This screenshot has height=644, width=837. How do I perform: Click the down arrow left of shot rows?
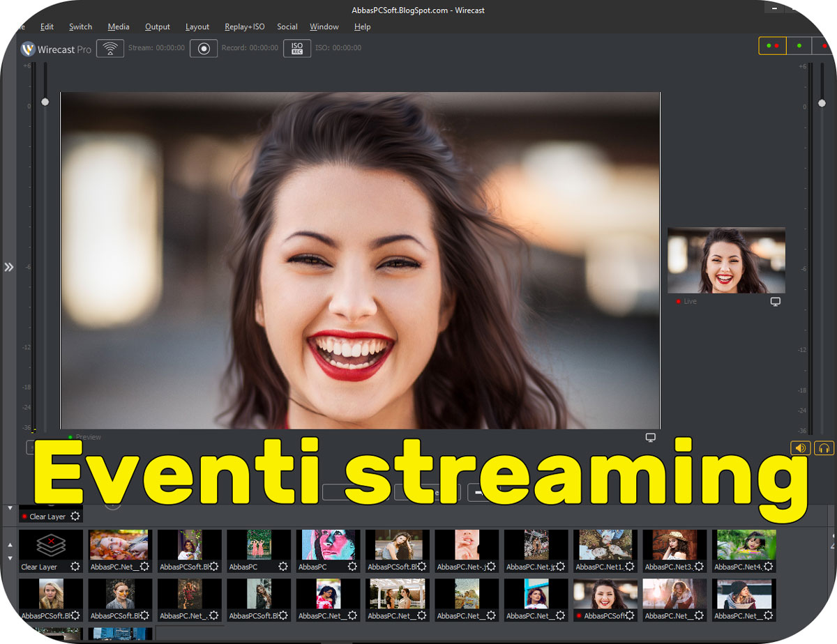pos(10,558)
